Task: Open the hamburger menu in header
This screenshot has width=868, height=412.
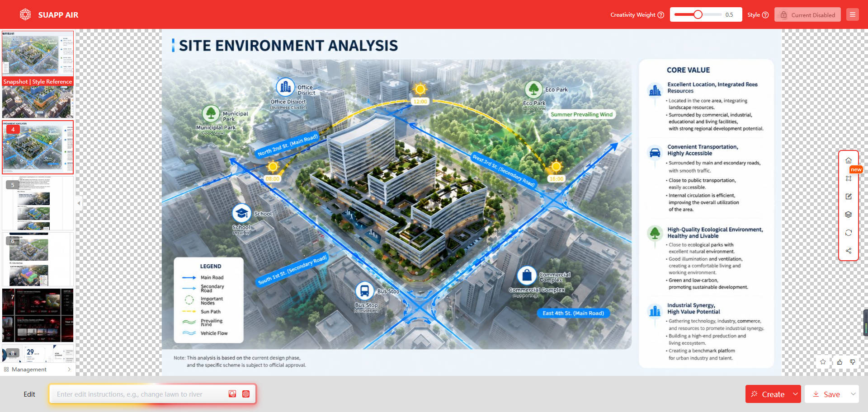Action: click(x=853, y=14)
